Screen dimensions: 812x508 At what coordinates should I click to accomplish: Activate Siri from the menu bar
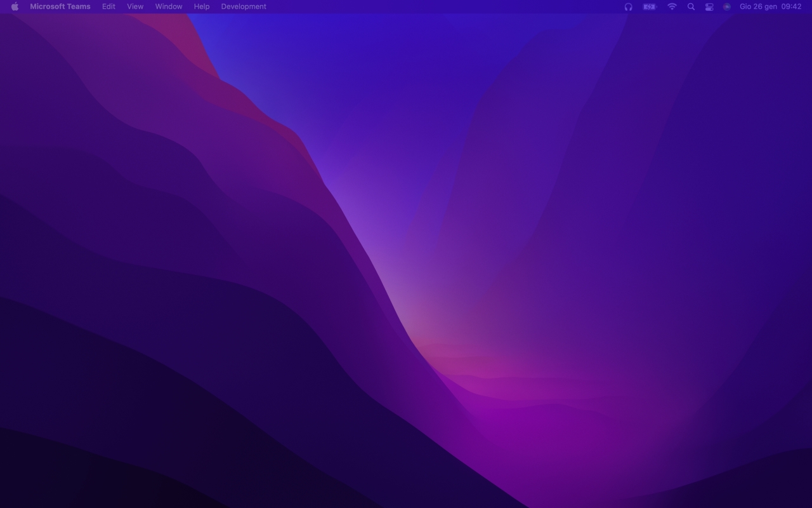click(727, 6)
